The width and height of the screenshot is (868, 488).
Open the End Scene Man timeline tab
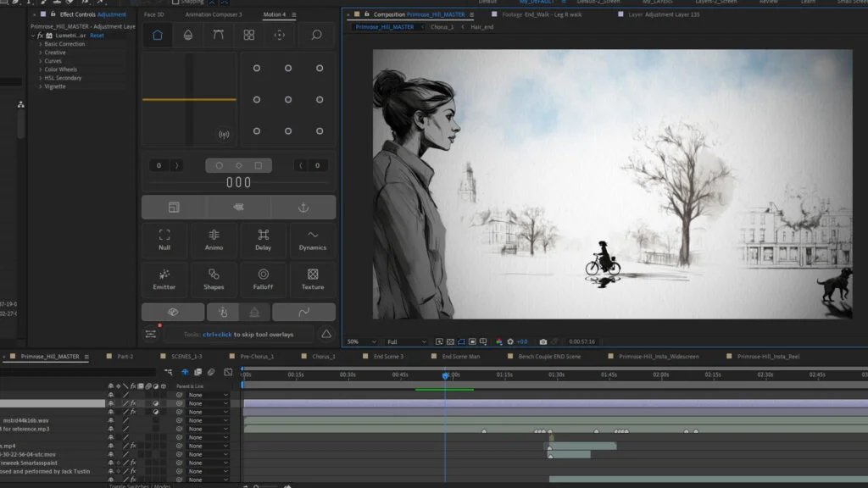coord(460,357)
